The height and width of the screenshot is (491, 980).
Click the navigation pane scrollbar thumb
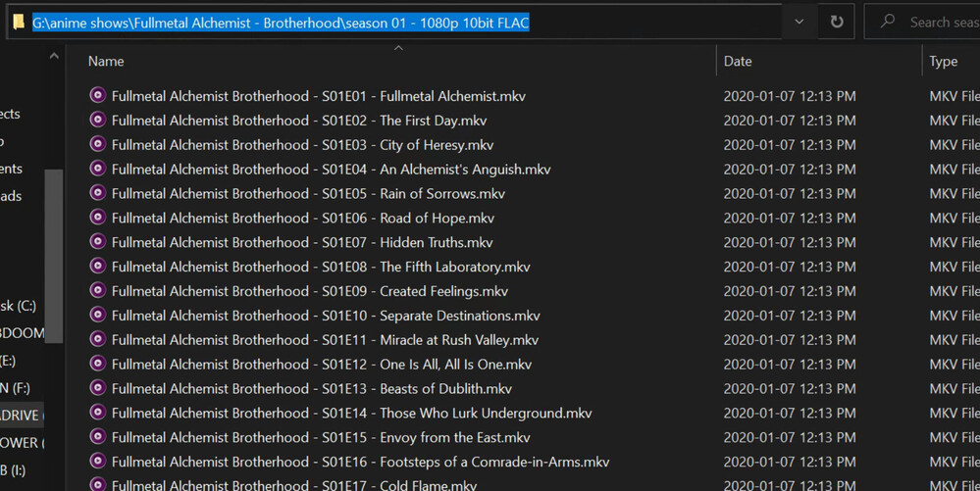[x=54, y=256]
